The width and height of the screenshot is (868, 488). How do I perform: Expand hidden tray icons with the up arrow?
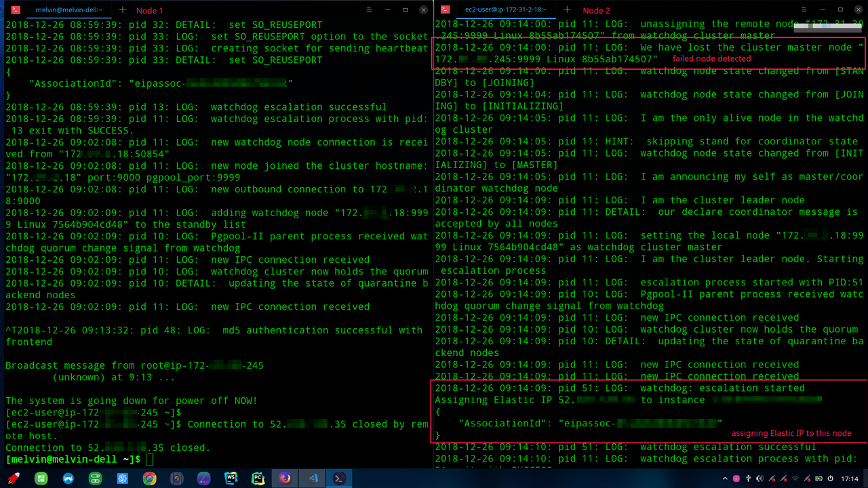[x=725, y=479]
